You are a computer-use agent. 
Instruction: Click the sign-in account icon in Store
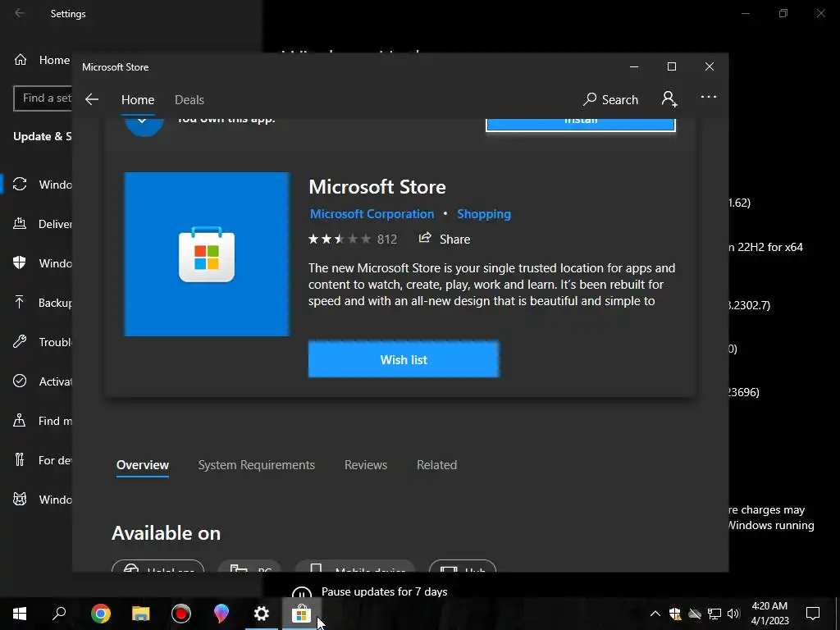tap(669, 99)
